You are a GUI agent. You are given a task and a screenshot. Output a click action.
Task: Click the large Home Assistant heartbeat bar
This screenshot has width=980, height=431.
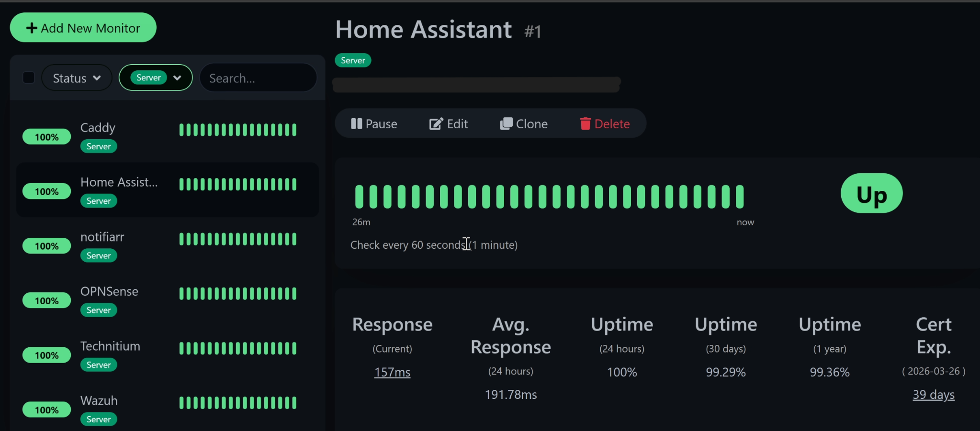pos(550,197)
